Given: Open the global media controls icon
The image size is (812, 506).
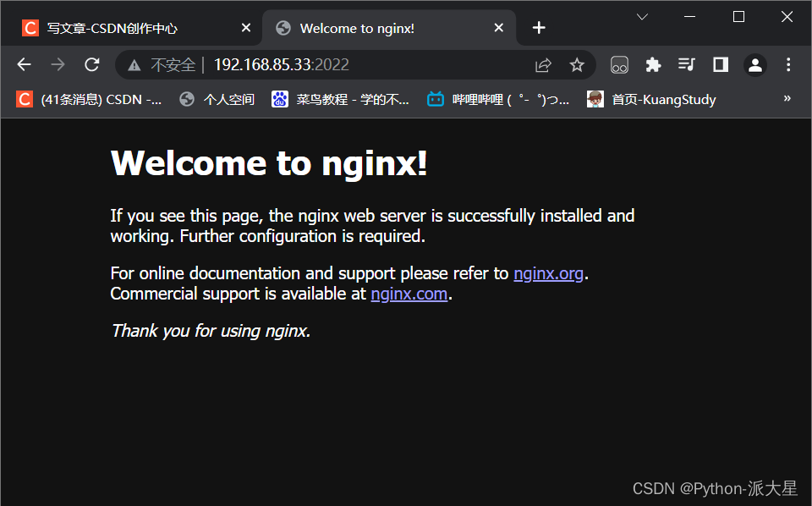Looking at the screenshot, I should pos(687,64).
